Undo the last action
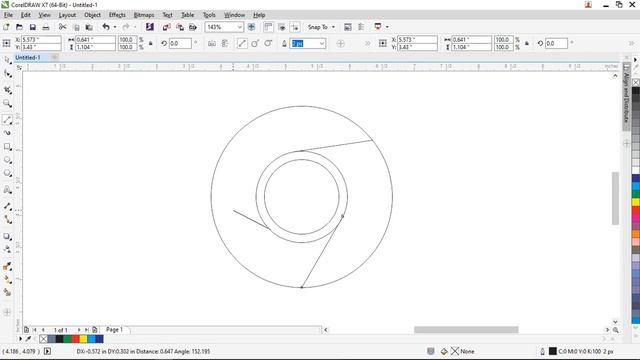This screenshot has width=640, height=360. click(x=106, y=27)
